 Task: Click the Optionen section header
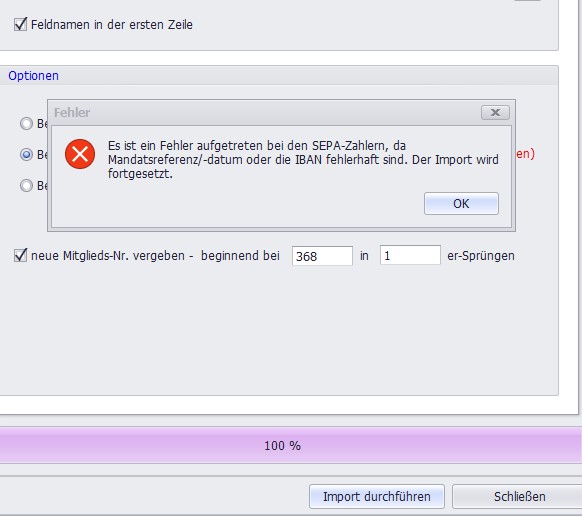pyautogui.click(x=33, y=76)
